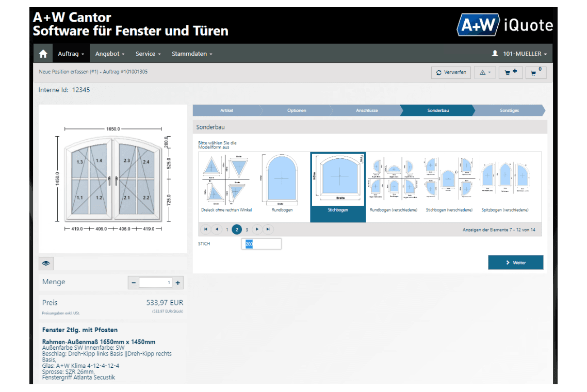The width and height of the screenshot is (587, 392).
Task: Go to page 3 of shapes
Action: point(247,230)
